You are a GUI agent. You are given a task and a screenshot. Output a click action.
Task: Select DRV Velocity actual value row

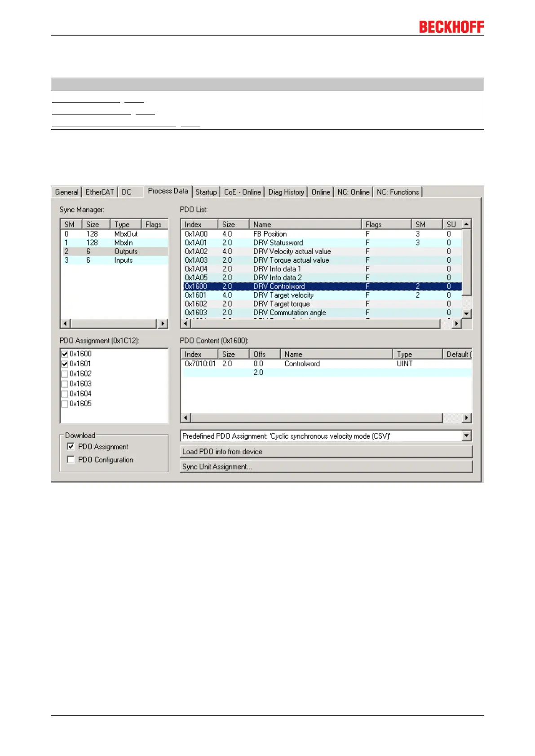click(x=322, y=251)
